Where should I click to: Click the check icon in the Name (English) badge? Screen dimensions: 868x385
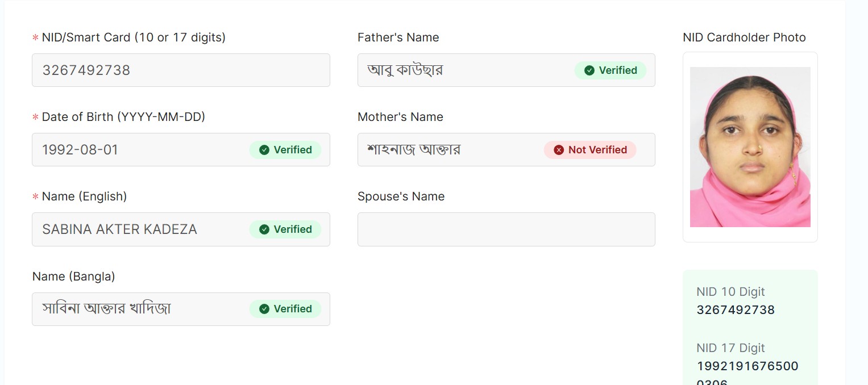264,229
